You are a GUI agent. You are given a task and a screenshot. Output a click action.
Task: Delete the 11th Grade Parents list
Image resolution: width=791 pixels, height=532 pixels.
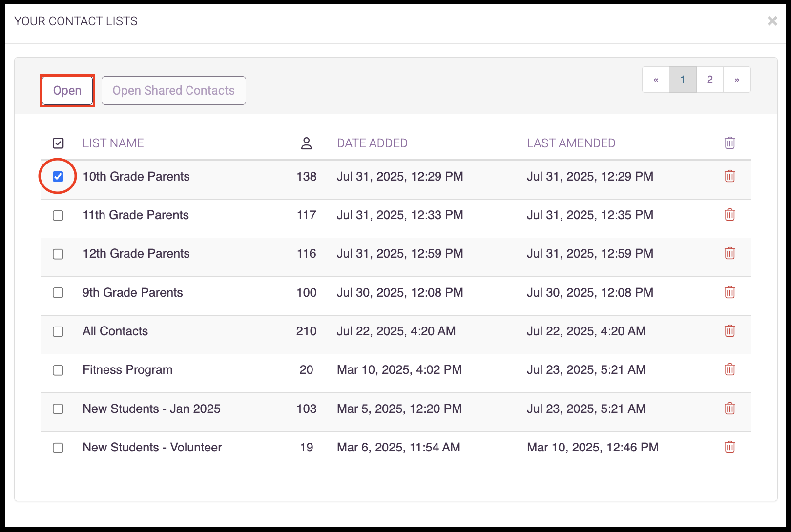pos(729,215)
